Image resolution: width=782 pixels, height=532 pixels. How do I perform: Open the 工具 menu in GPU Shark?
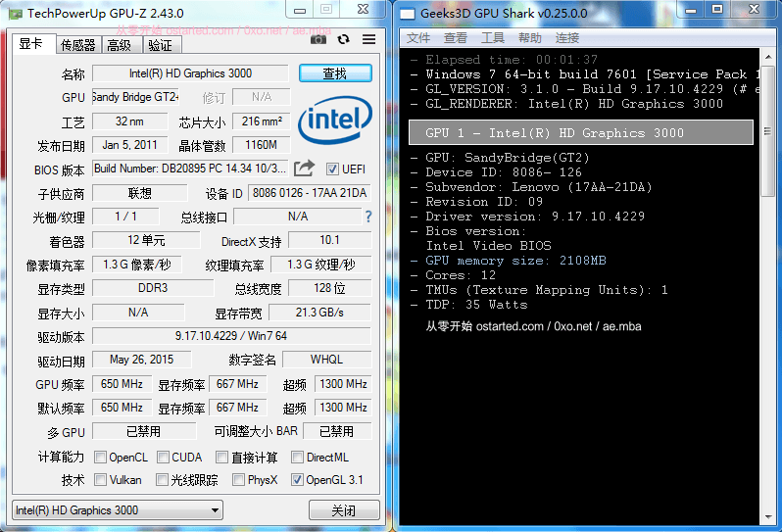pos(493,38)
